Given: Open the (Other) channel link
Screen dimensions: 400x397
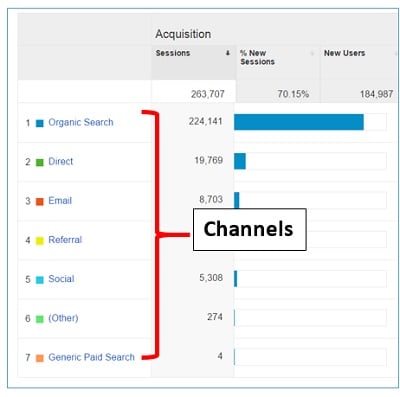Looking at the screenshot, I should pos(63,318).
